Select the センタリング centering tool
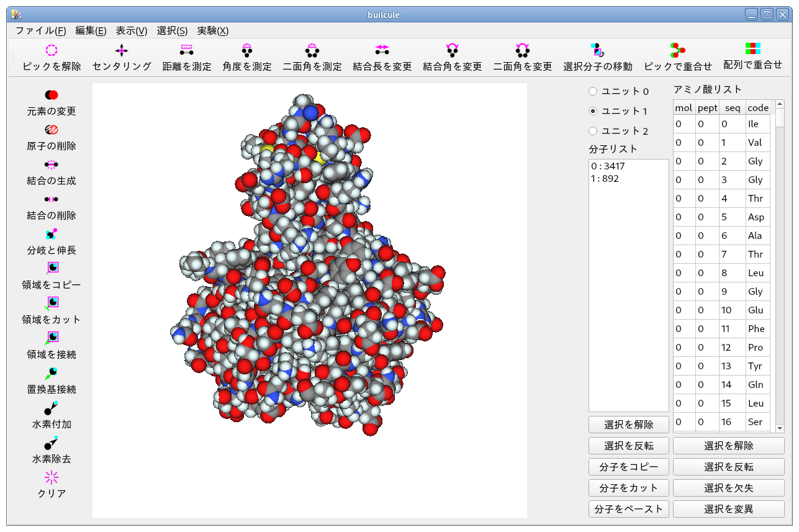 122,51
